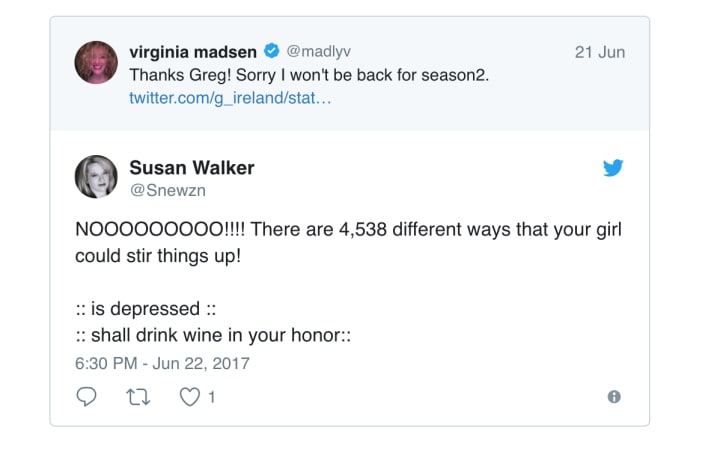This screenshot has width=720, height=452.
Task: Click the "Thanks Greg!" quoted tweet text
Action: pyautogui.click(x=309, y=75)
